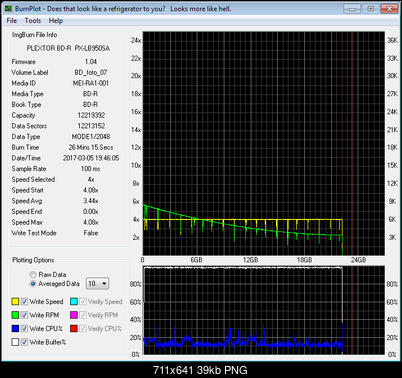Click the 12GB label on the graph axis
This screenshot has width=402, height=378.
coord(250,260)
